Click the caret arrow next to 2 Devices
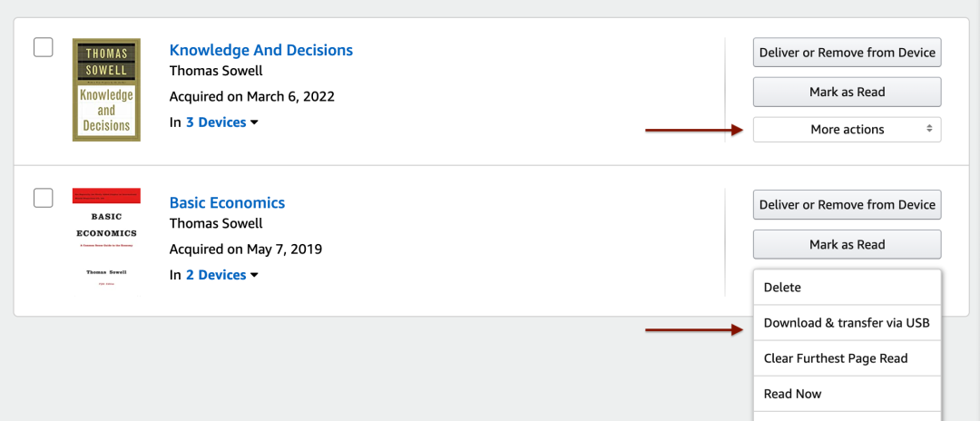This screenshot has height=421, width=980. click(254, 276)
